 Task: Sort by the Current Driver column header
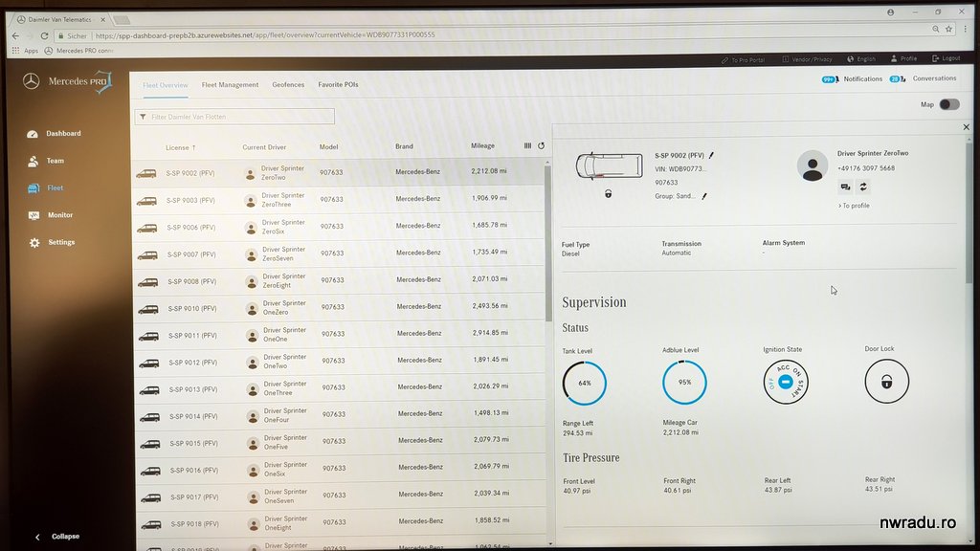[x=264, y=147]
